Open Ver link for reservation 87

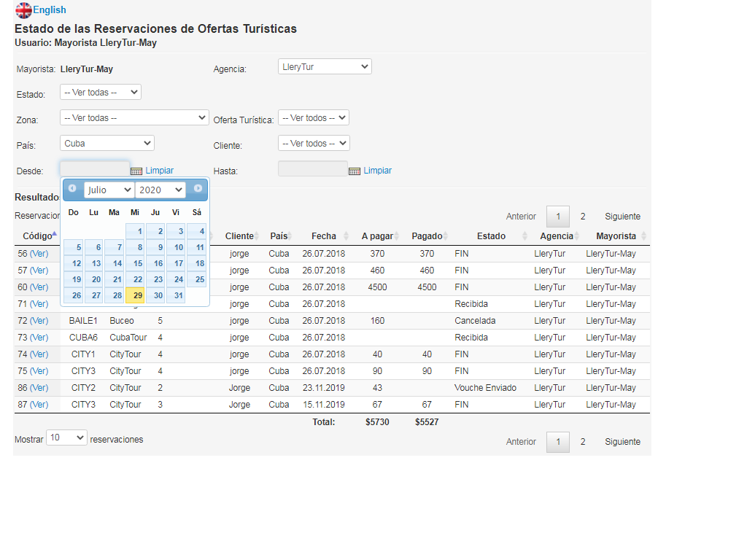(39, 405)
